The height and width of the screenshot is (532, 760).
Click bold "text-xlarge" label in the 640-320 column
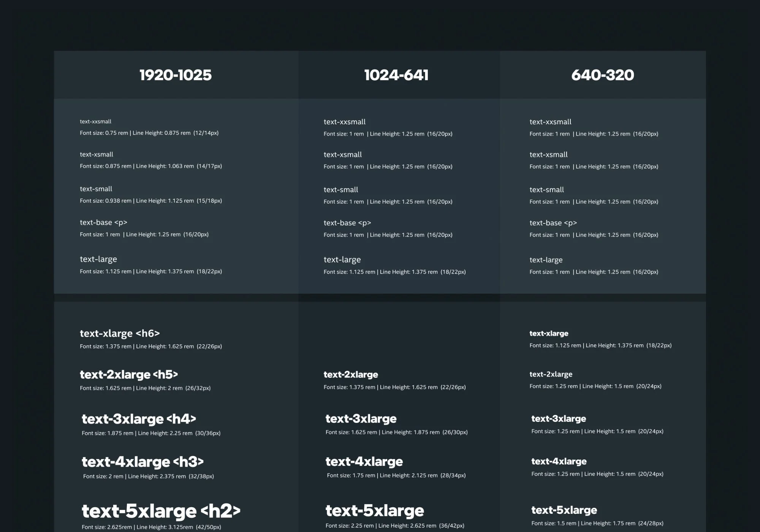(x=549, y=334)
